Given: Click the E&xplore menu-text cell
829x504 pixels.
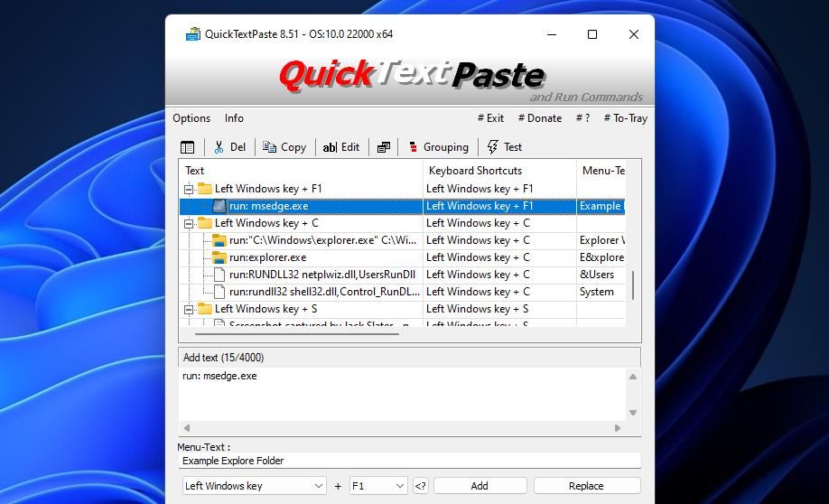Looking at the screenshot, I should pos(601,257).
